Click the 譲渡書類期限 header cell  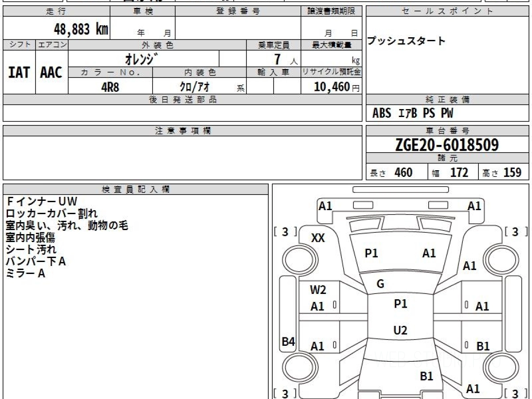[331, 12]
